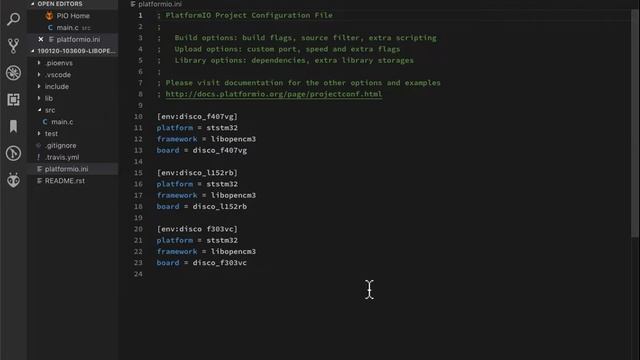Open the PlatformIO alien icon view
This screenshot has width=640, height=360.
13,180
